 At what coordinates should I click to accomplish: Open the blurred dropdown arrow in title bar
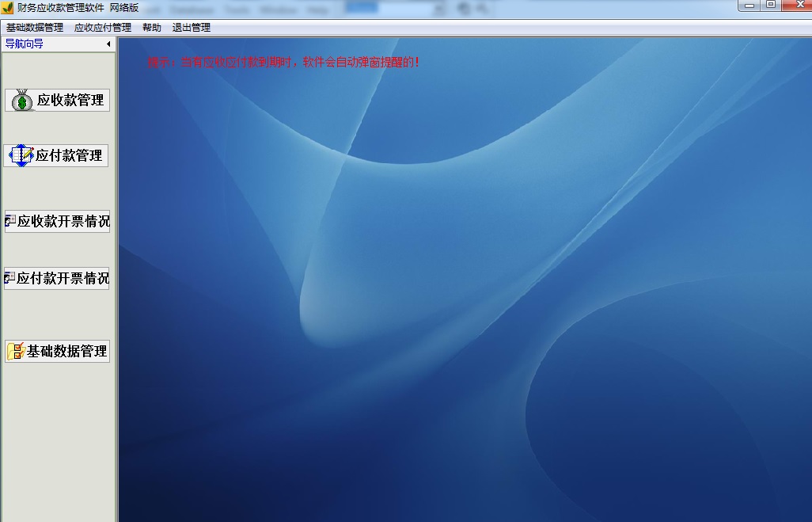tap(440, 9)
